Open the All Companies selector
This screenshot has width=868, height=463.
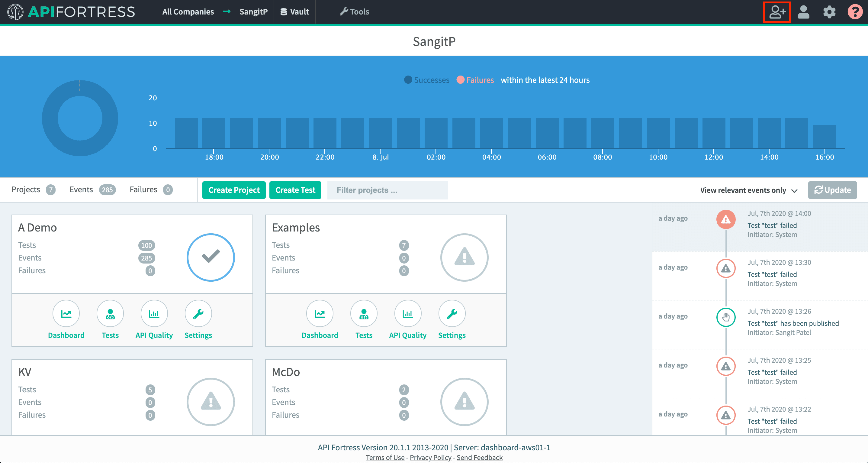click(x=188, y=12)
